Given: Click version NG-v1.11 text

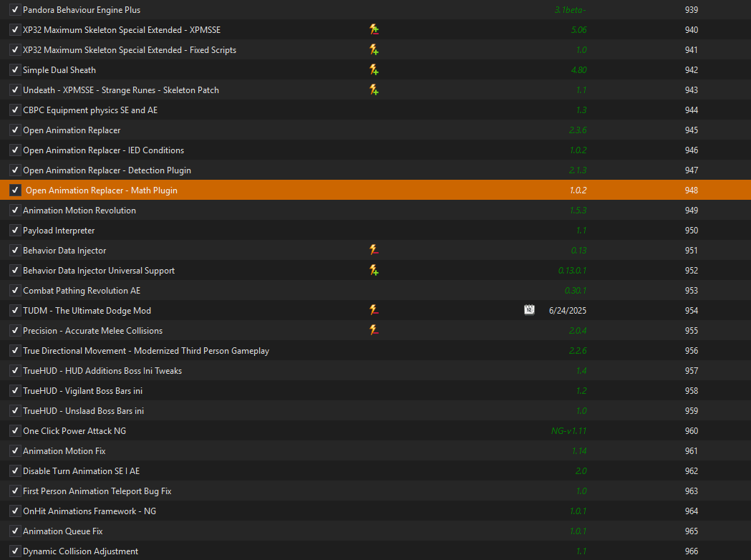Looking at the screenshot, I should coord(568,430).
